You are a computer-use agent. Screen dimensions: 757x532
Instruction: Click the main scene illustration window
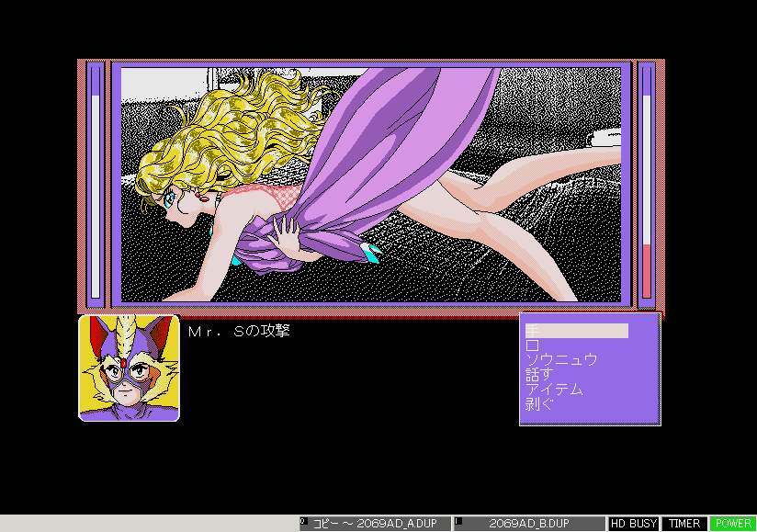click(371, 185)
